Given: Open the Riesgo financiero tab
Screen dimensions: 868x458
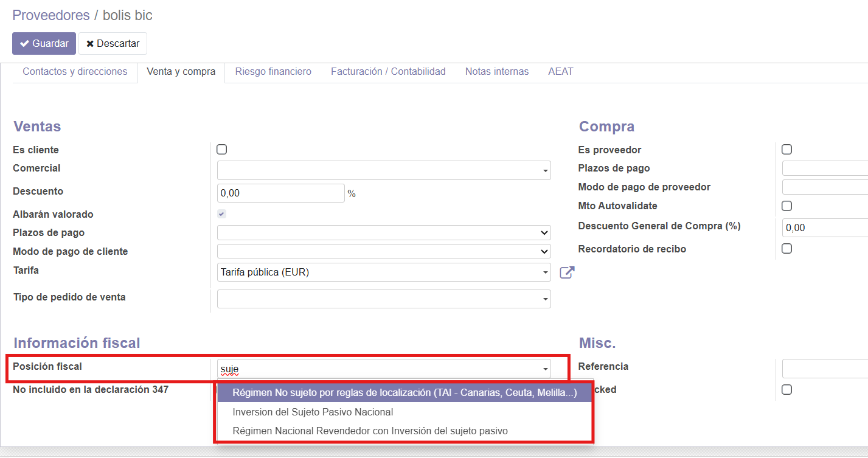Looking at the screenshot, I should 273,72.
